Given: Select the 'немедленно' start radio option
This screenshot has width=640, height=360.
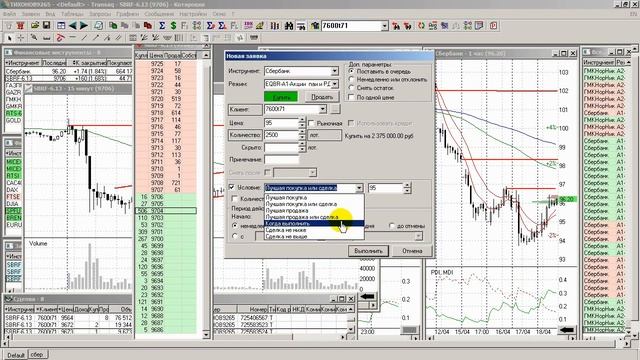Looking at the screenshot, I should [x=235, y=225].
